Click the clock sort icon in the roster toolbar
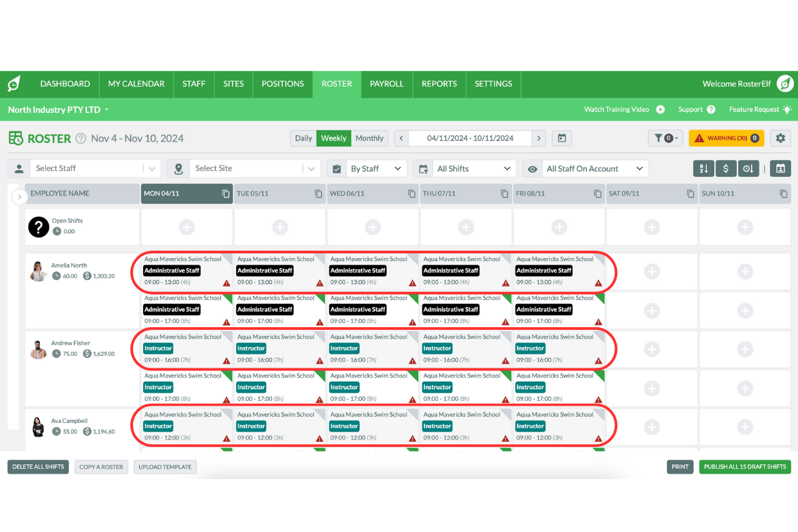Viewport: 798px width, 532px height. pos(748,169)
